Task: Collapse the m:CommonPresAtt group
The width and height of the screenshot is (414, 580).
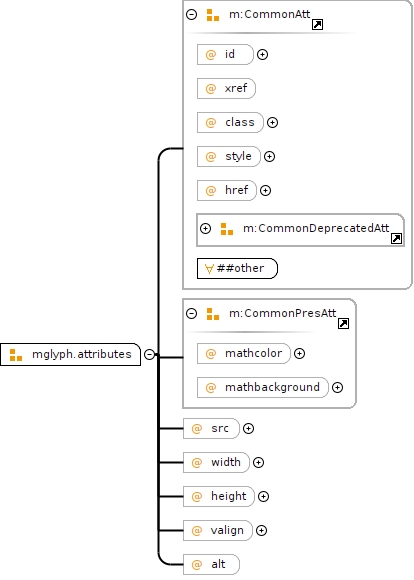Action: pyautogui.click(x=191, y=314)
